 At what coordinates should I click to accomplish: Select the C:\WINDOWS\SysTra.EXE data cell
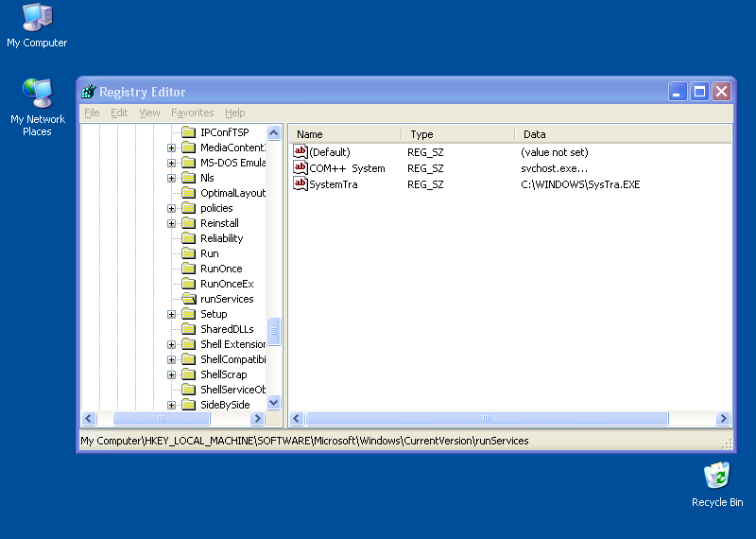(580, 184)
